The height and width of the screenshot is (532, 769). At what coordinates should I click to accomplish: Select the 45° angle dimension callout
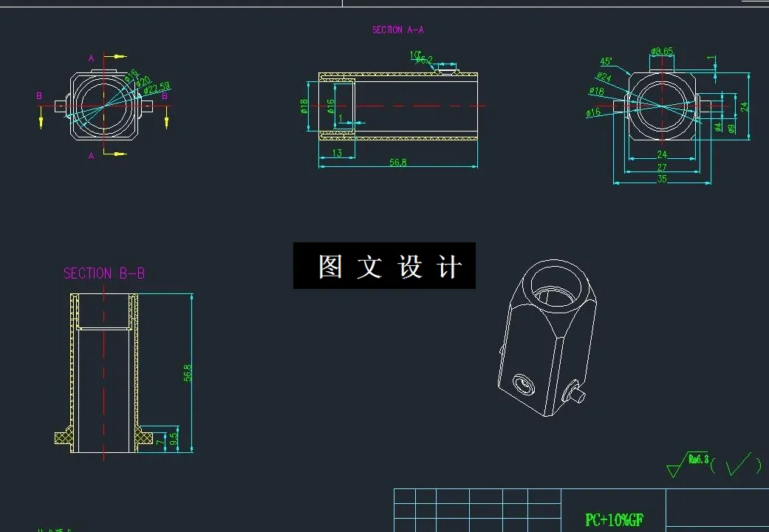coord(606,59)
